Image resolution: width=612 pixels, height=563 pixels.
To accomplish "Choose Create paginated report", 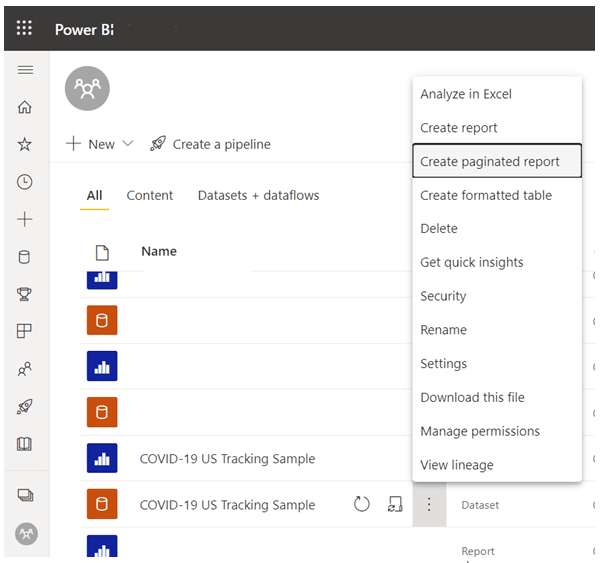I will tap(497, 161).
